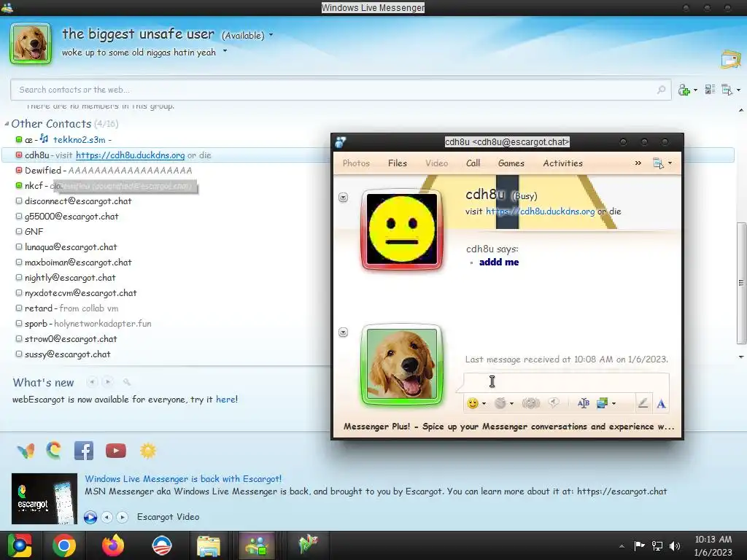This screenshot has height=560, width=747.
Task: Click Video in the chat toolbar
Action: coord(436,163)
